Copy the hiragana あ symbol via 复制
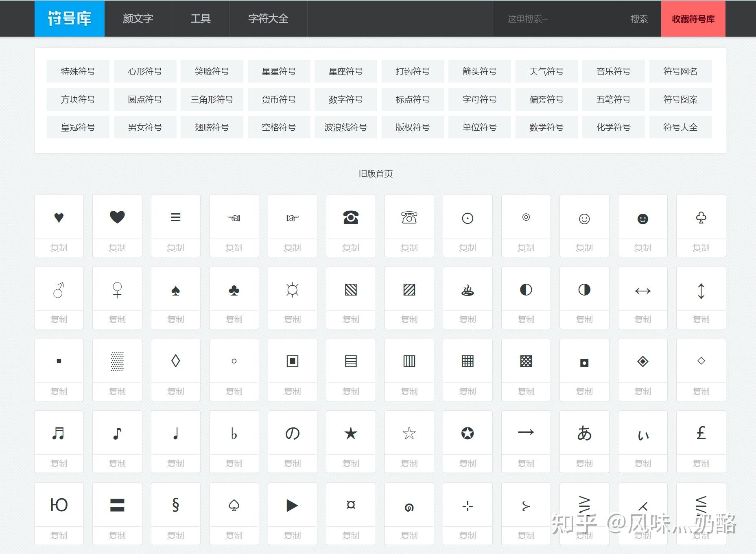The image size is (756, 554). [584, 464]
